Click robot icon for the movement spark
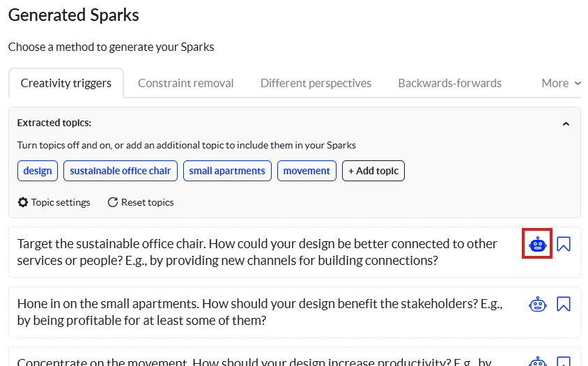The width and height of the screenshot is (588, 366). (537, 362)
